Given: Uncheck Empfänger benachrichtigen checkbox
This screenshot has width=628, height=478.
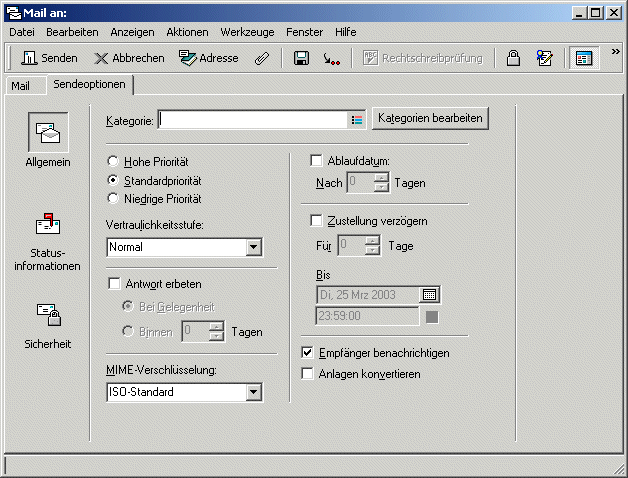Looking at the screenshot, I should (x=308, y=353).
